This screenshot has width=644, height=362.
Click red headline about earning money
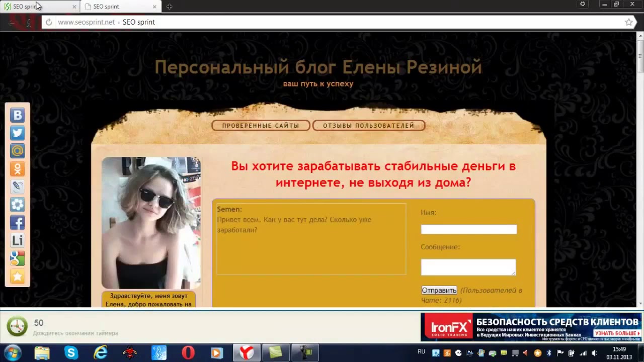373,174
